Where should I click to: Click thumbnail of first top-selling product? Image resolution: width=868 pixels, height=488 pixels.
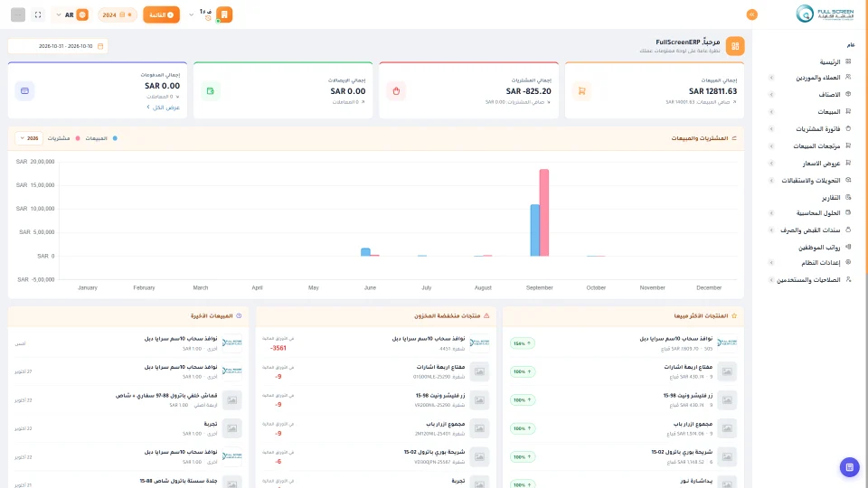click(x=727, y=343)
